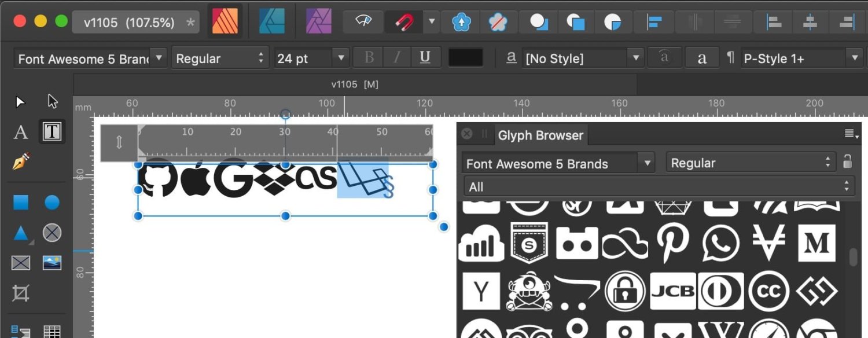Open the P-Style 1+ paragraph style dropdown

pyautogui.click(x=855, y=57)
